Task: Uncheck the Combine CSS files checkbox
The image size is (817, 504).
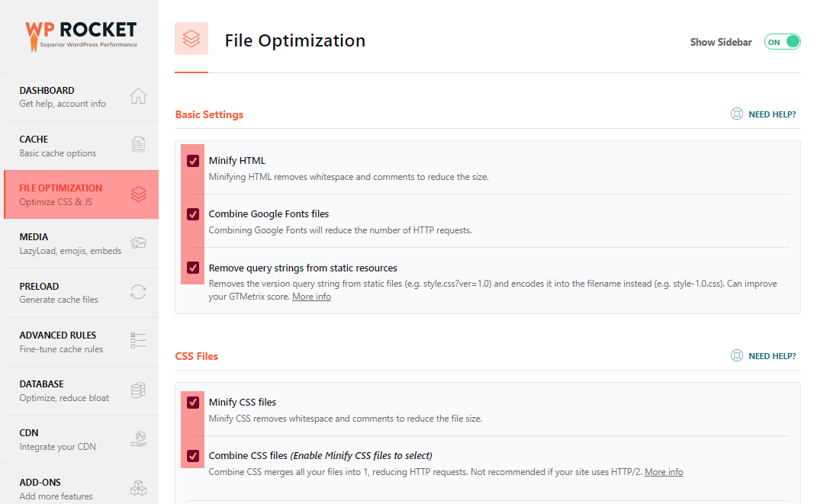Action: pos(193,456)
